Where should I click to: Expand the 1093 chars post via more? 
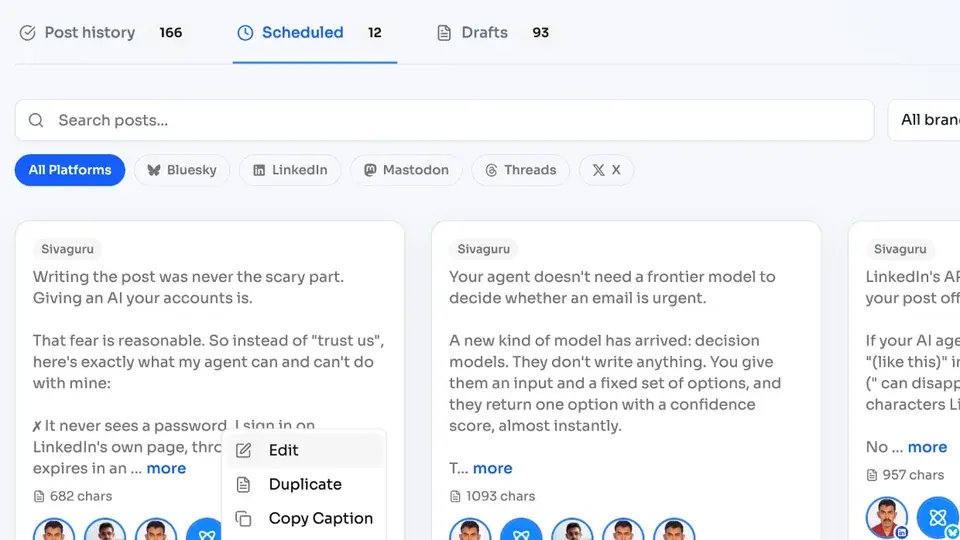click(492, 468)
